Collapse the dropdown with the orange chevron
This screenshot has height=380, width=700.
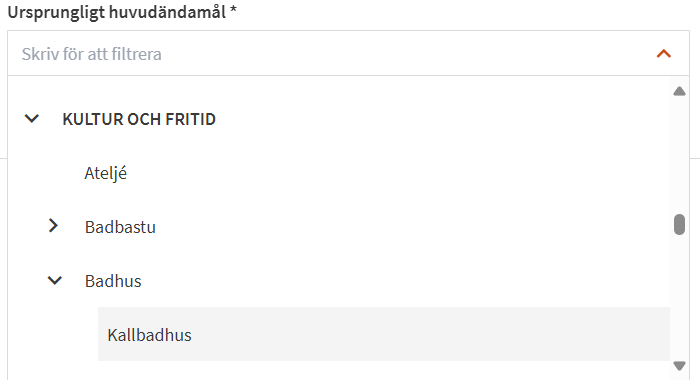[664, 54]
